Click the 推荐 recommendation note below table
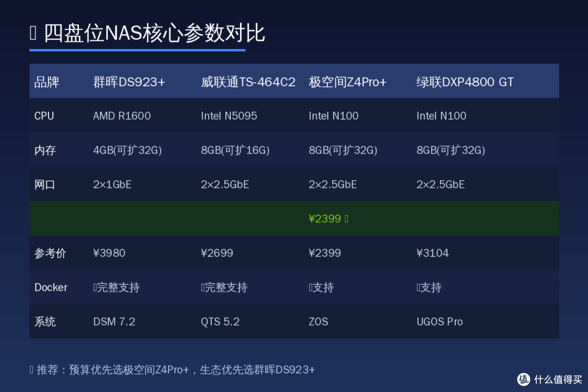 click(172, 370)
